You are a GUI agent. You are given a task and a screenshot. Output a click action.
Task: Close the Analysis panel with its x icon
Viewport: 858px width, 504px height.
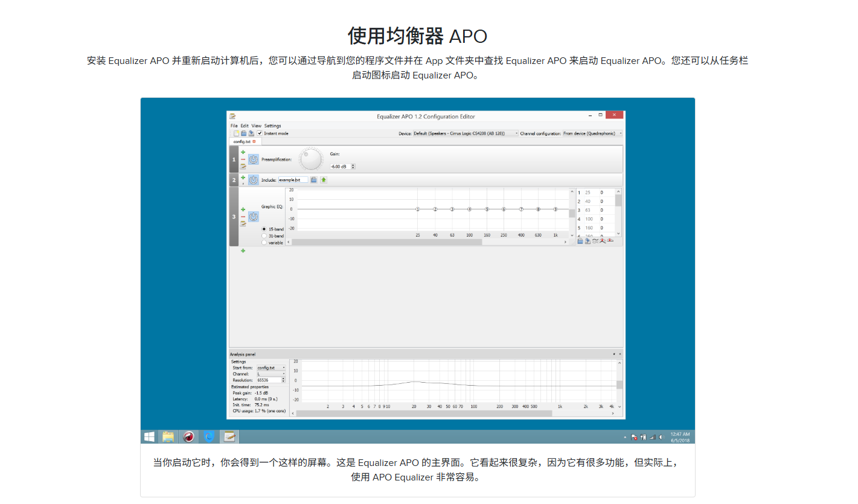tap(619, 354)
